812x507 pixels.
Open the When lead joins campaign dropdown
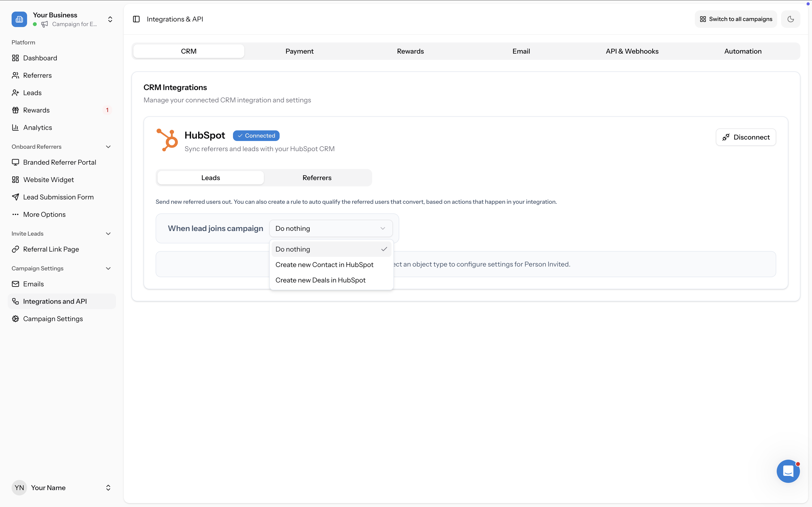tap(331, 228)
